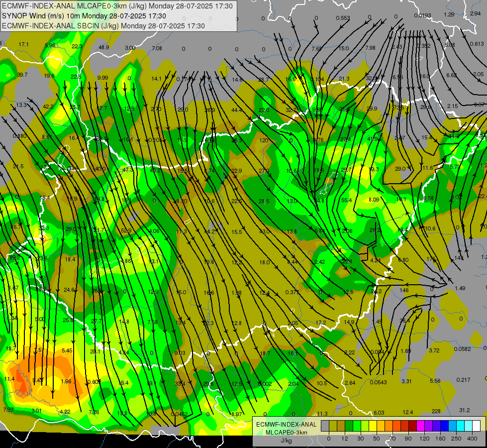Click the map value 3.72
Image resolution: width=487 pixels, height=448 pixels.
point(434,350)
